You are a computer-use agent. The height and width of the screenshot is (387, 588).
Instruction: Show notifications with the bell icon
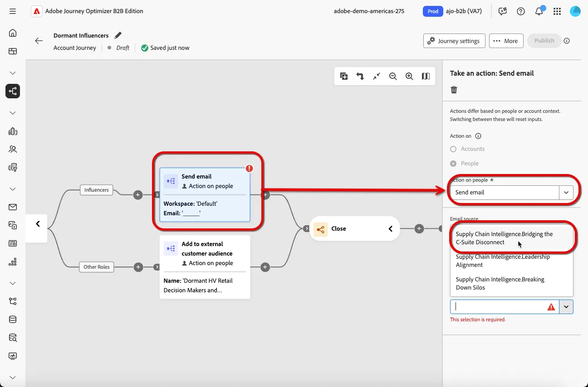pos(539,11)
